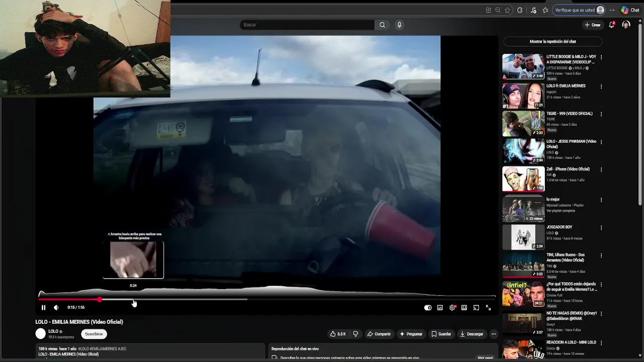
Task: Open Edge browser extensions icon
Action: 520,10
